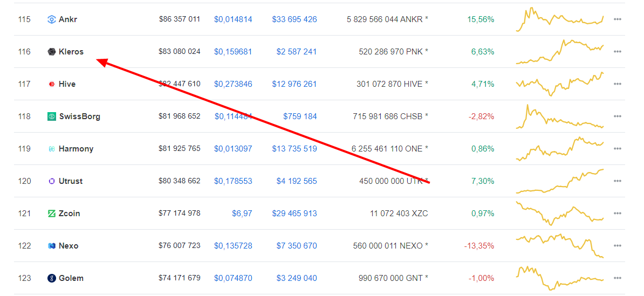The height and width of the screenshot is (296, 644).
Task: Open the three-dot menu for SwissBorg row
Action: pyautogui.click(x=618, y=116)
